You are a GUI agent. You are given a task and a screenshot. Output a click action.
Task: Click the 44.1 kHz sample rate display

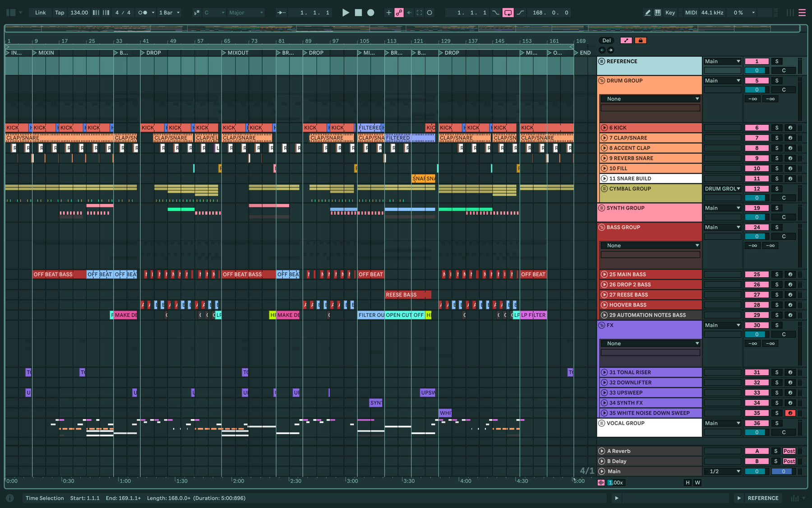tap(712, 13)
